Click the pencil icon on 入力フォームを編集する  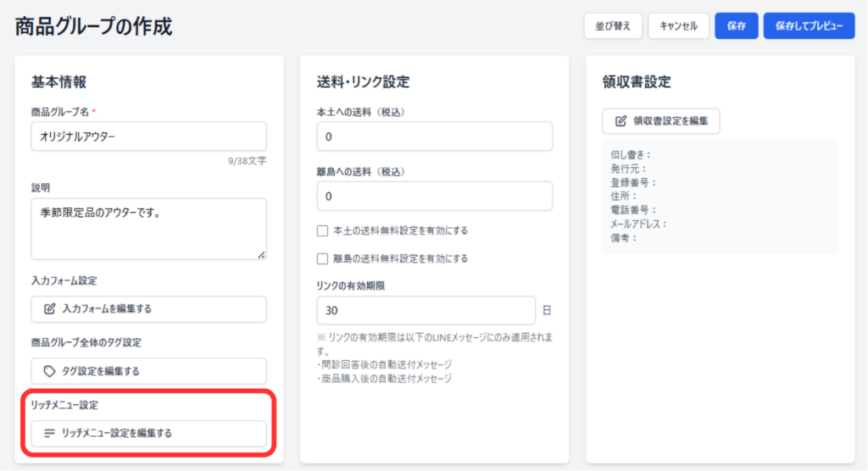point(50,309)
